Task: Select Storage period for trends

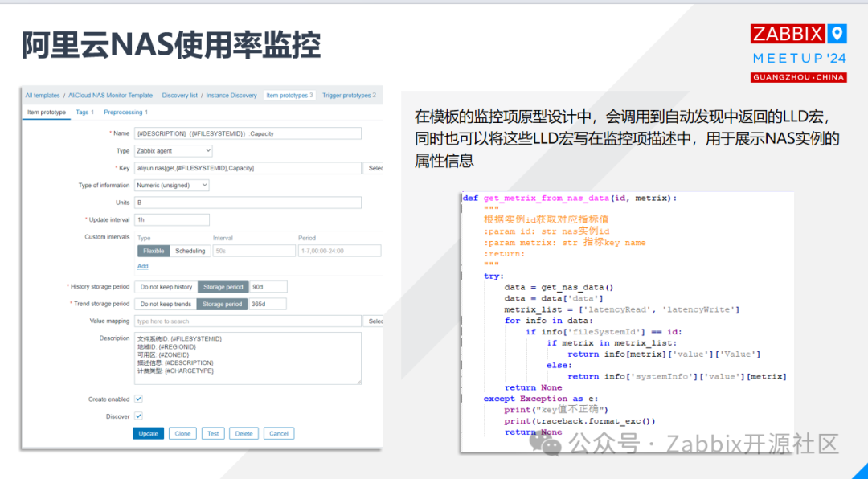Action: pos(222,304)
